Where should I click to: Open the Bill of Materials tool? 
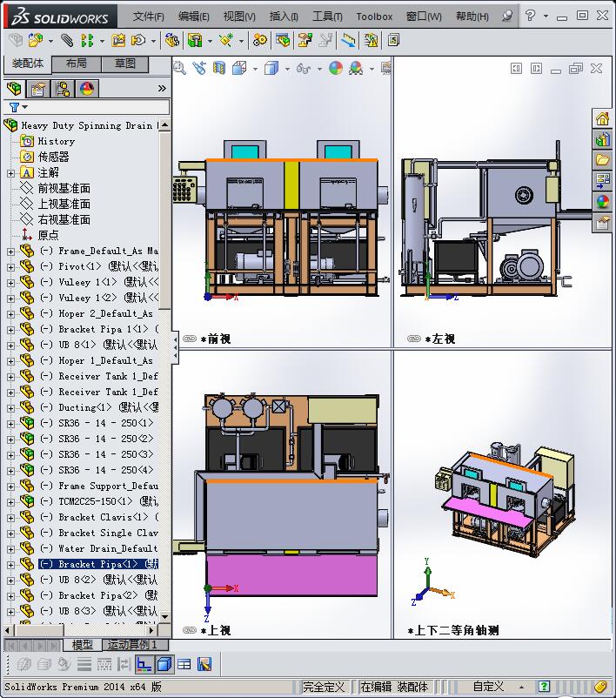pos(283,41)
